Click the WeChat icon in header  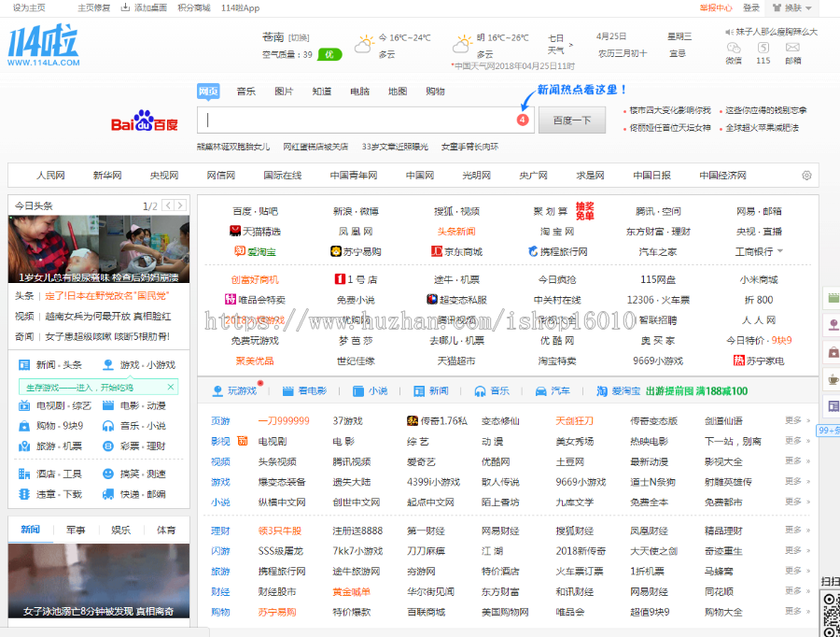[x=734, y=49]
